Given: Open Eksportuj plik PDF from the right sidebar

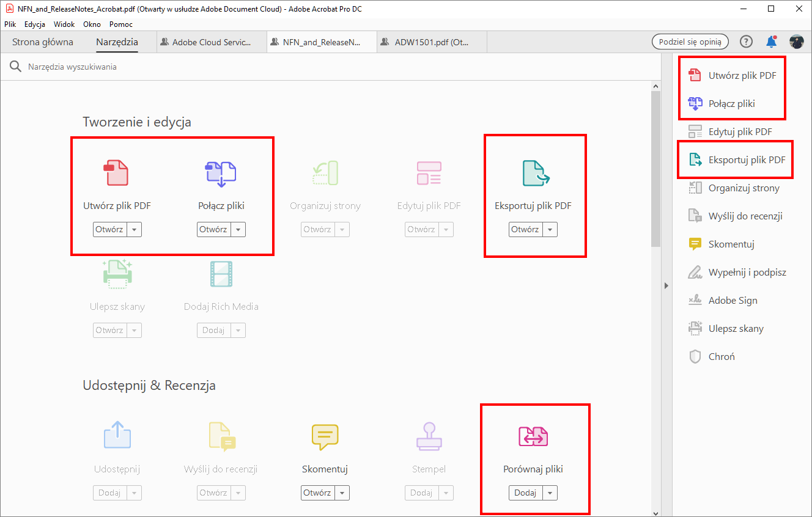Looking at the screenshot, I should click(x=737, y=160).
